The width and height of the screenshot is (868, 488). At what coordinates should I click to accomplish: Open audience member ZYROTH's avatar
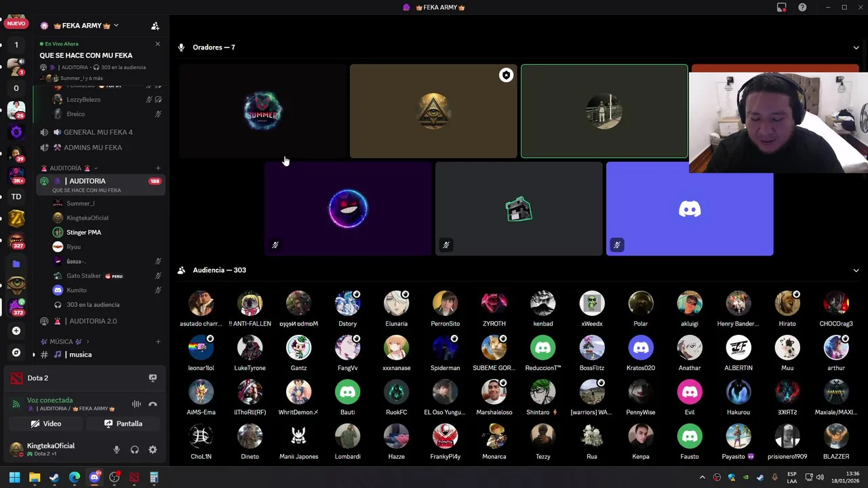tap(494, 304)
